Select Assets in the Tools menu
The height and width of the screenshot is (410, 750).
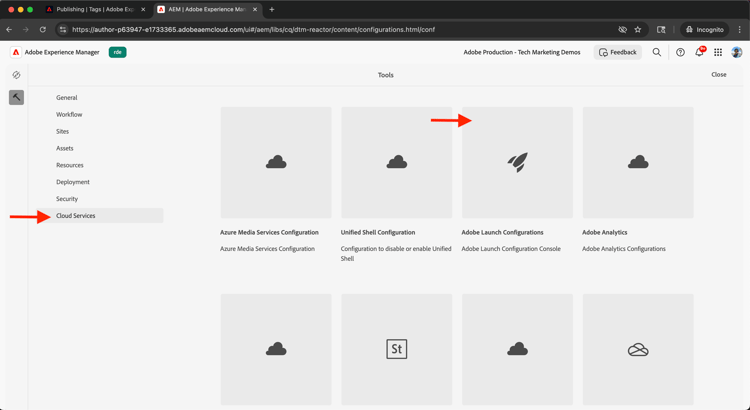pyautogui.click(x=65, y=148)
